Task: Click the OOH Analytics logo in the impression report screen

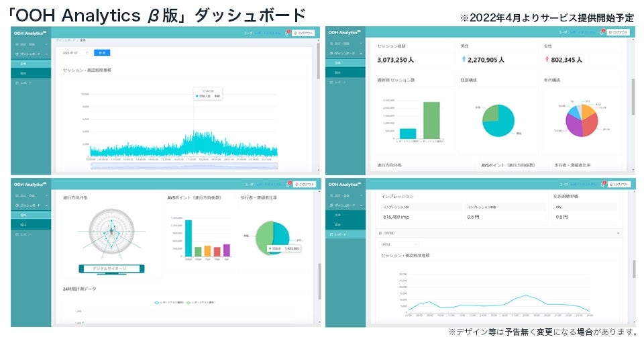Action: coord(345,184)
